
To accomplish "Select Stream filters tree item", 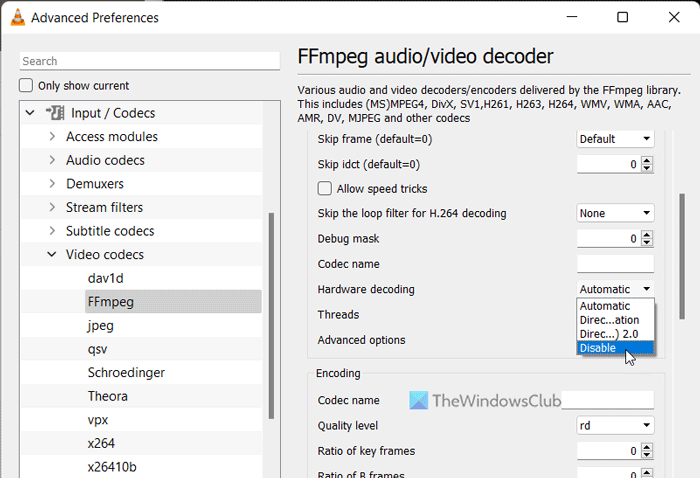I will [x=104, y=207].
